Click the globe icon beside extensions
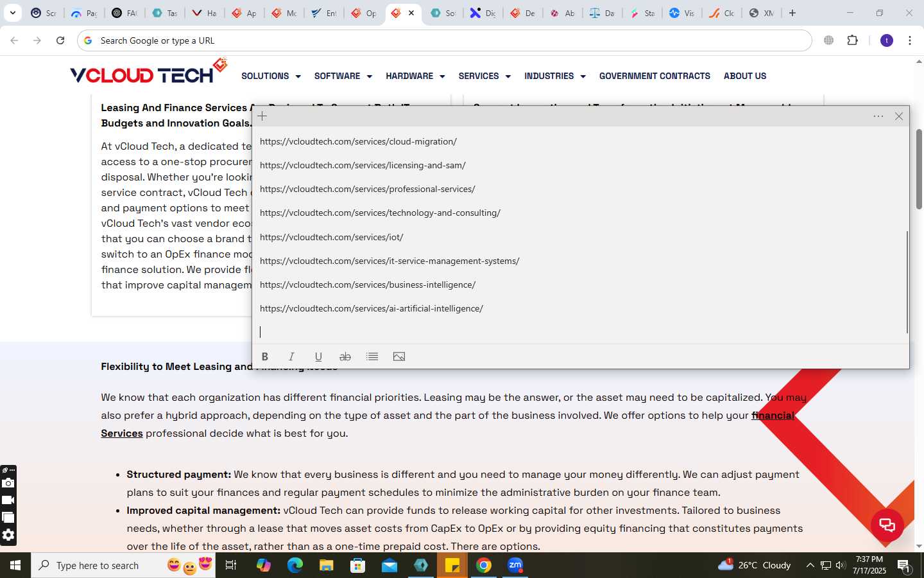The width and height of the screenshot is (924, 578). click(x=829, y=40)
